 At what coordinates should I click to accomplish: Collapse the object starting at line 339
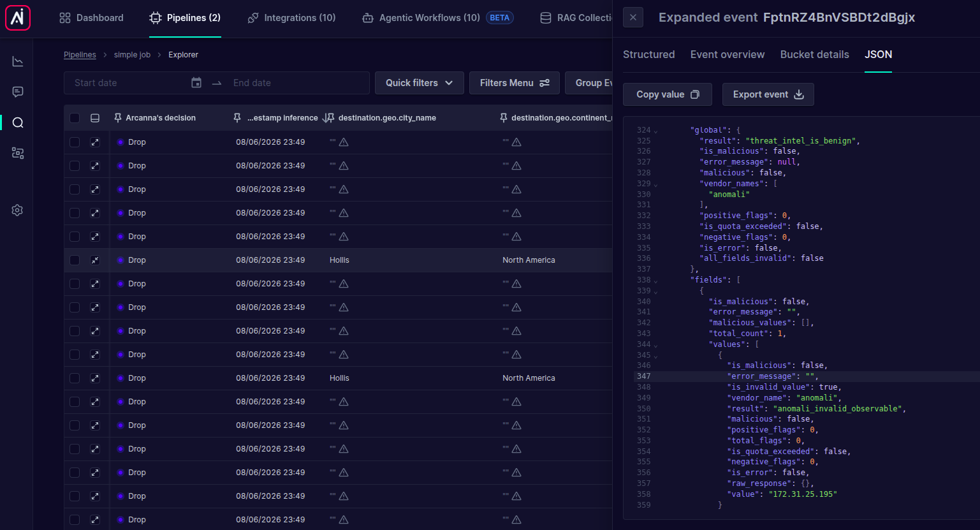click(656, 292)
